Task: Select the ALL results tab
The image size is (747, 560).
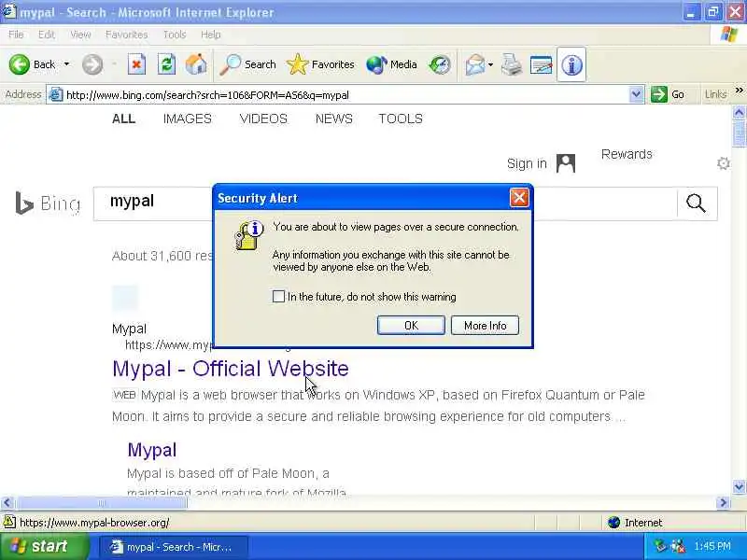Action: click(x=123, y=119)
